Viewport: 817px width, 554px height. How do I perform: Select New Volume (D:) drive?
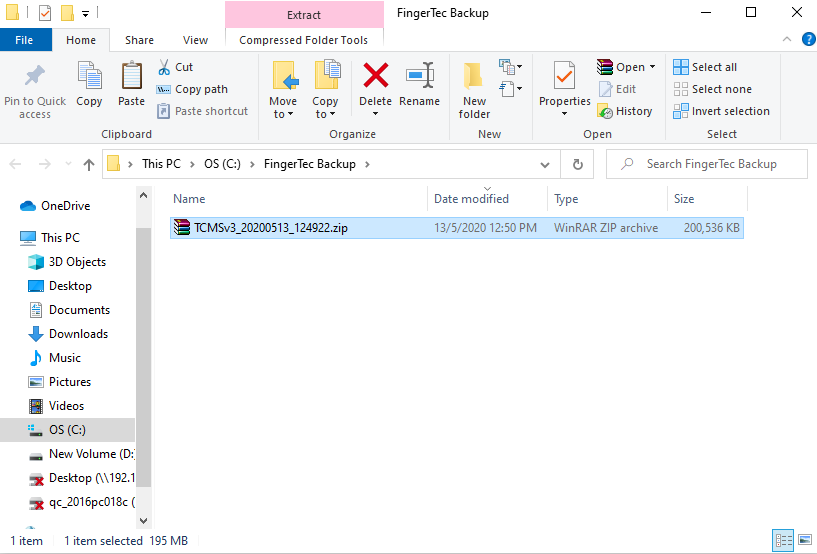81,454
